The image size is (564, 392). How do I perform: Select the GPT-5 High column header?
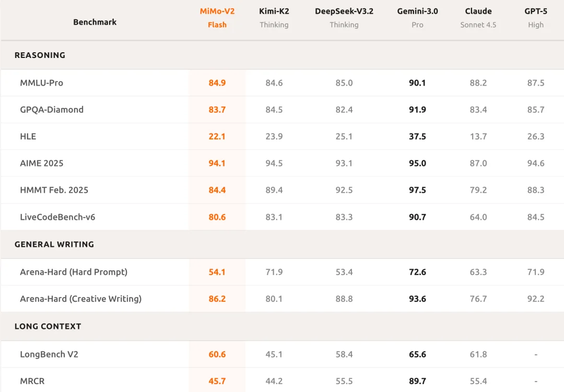point(535,18)
